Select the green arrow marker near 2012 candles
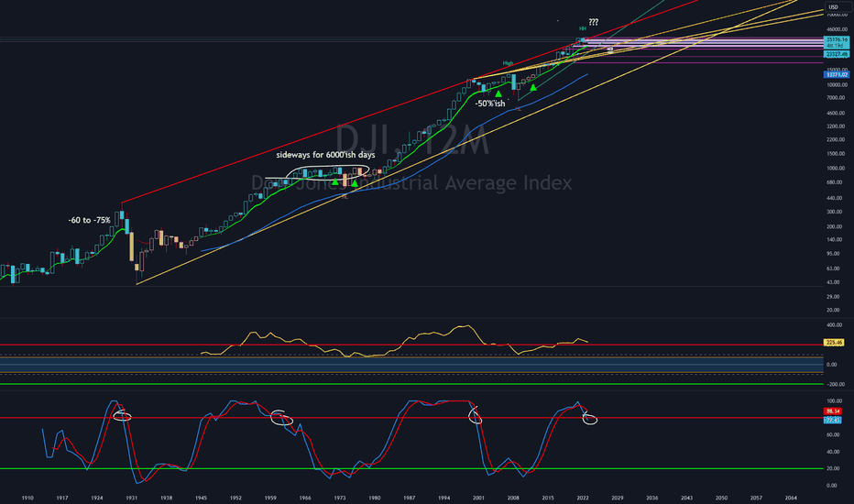The image size is (854, 504). [x=533, y=87]
